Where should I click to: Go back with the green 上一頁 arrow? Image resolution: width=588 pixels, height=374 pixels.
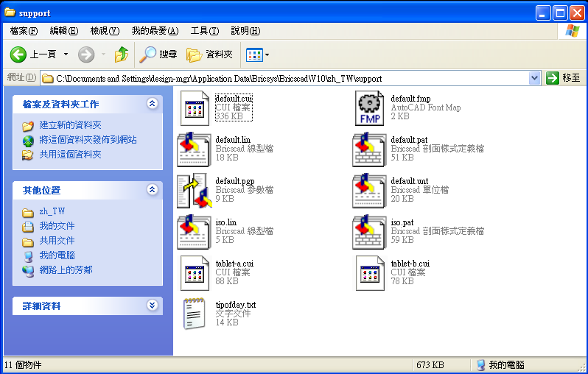18,54
